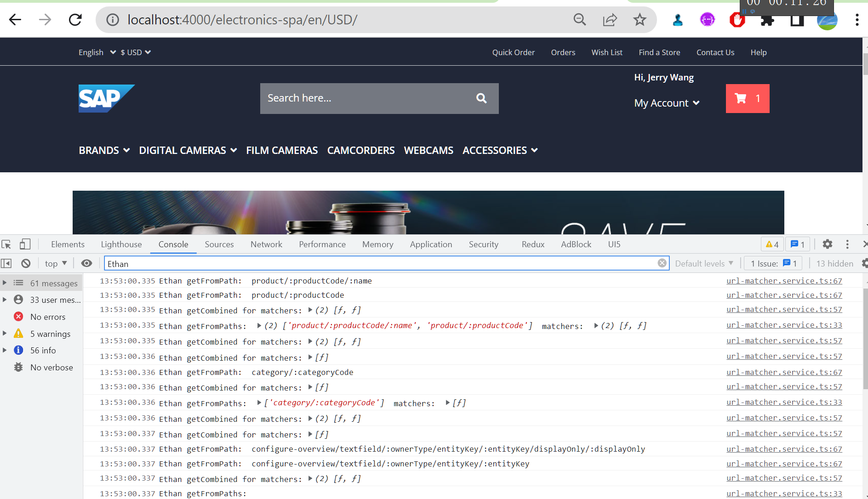Select the Inspect element tool in DevTools
Viewport: 868px width, 499px height.
[x=6, y=244]
